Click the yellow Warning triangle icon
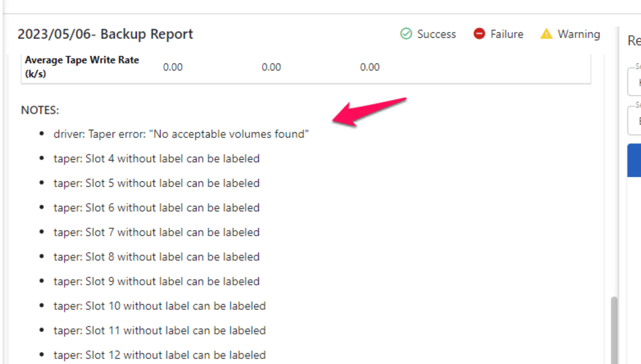 pyautogui.click(x=545, y=34)
